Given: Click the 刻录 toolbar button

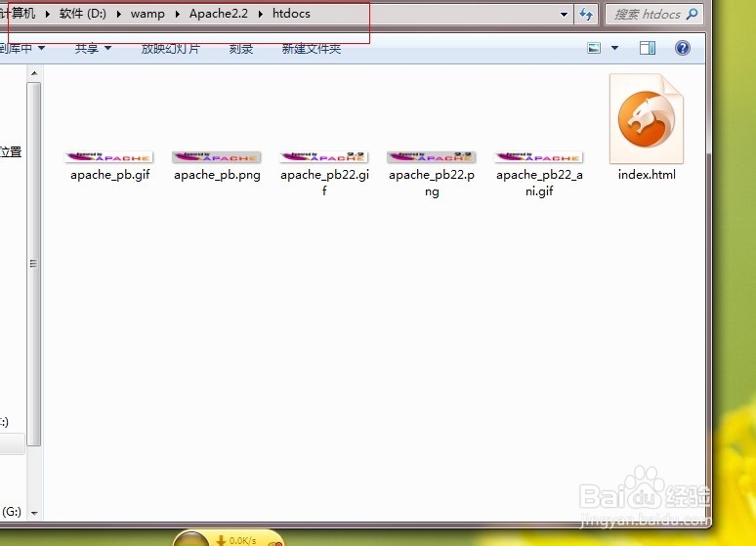Looking at the screenshot, I should 241,48.
